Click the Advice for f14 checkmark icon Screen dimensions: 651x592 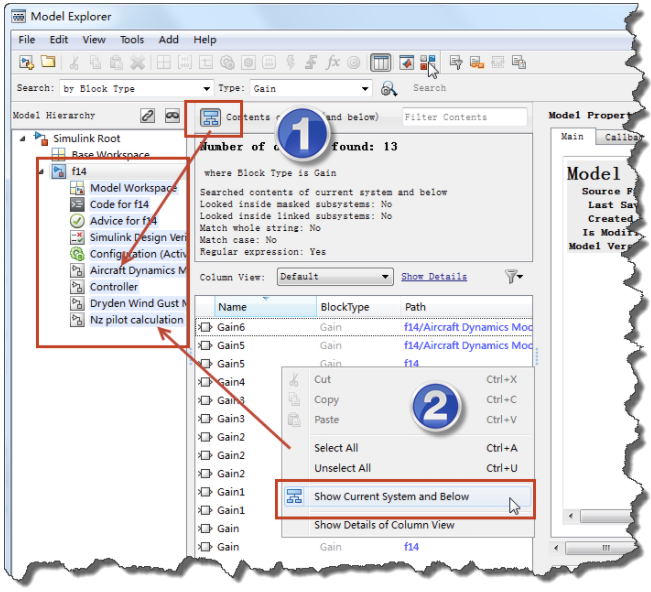pyautogui.click(x=77, y=221)
